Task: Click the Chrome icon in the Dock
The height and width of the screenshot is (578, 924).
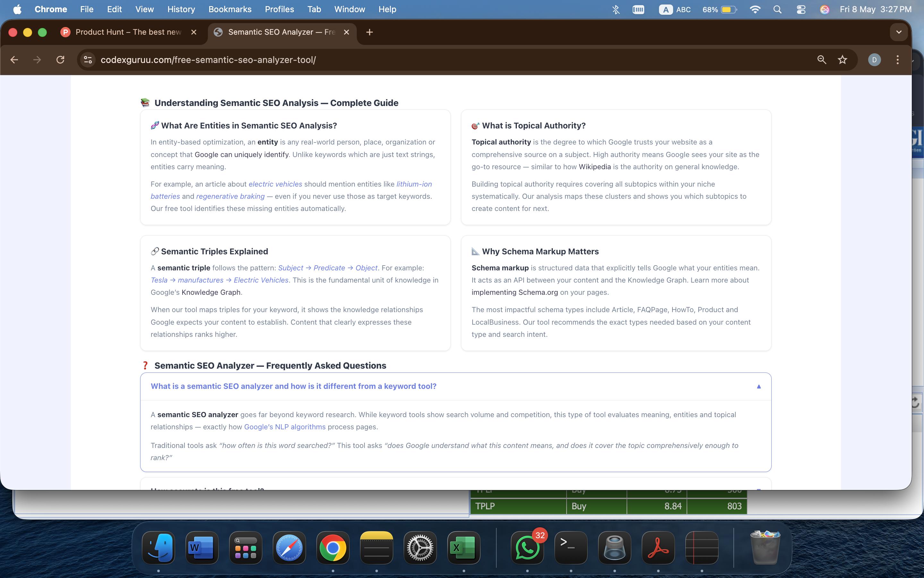Action: pyautogui.click(x=333, y=548)
